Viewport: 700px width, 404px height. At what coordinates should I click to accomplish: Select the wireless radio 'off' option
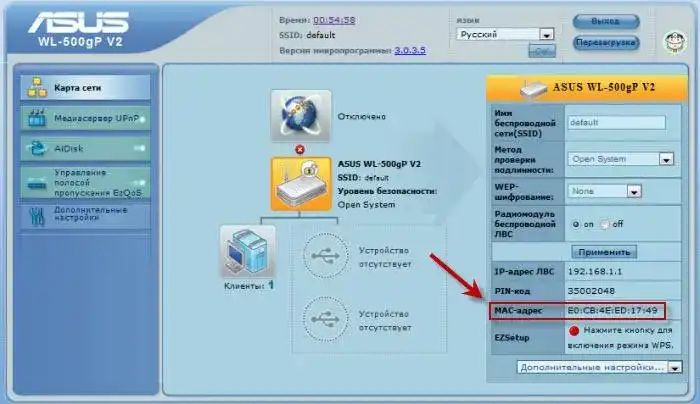click(604, 225)
